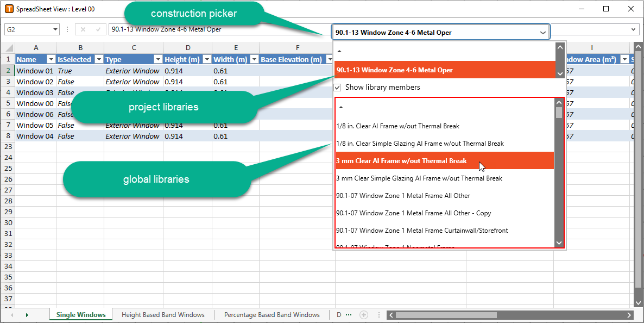This screenshot has width=644, height=323.
Task: Click the select-all corner triangle of grid
Action: (8, 47)
